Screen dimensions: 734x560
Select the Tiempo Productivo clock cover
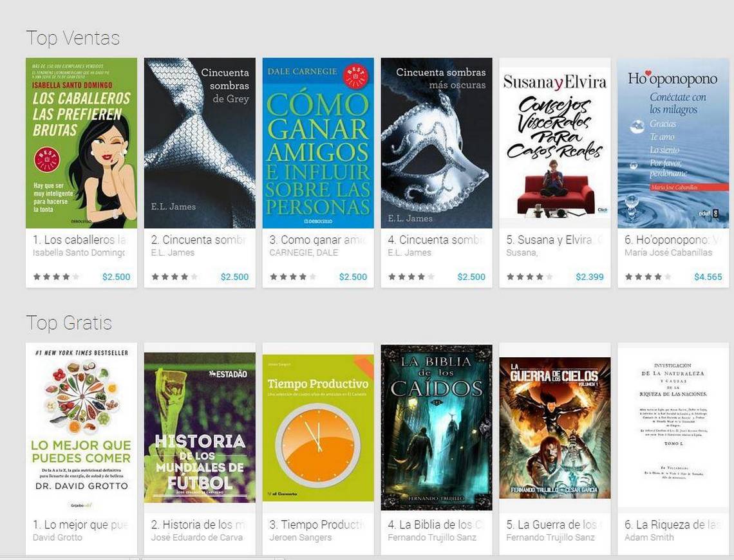[318, 427]
